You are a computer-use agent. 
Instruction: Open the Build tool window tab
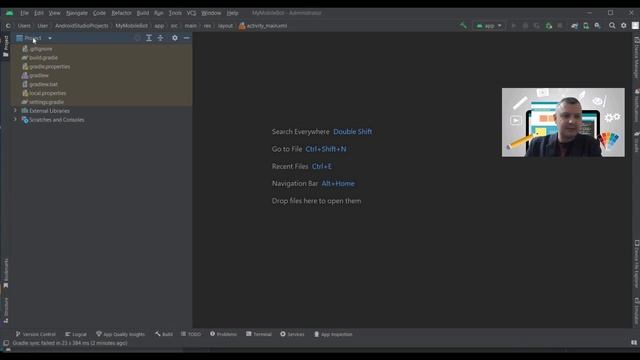tap(164, 334)
